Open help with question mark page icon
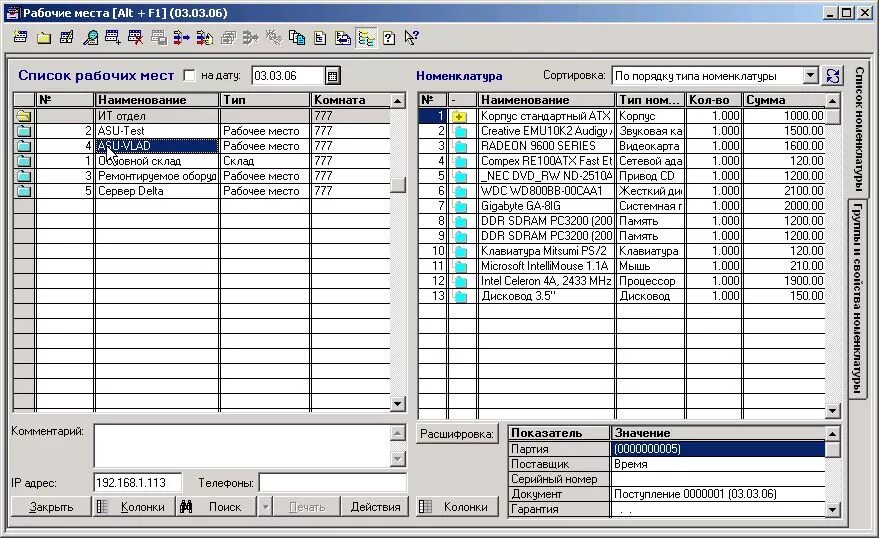The width and height of the screenshot is (879, 538). pos(389,38)
